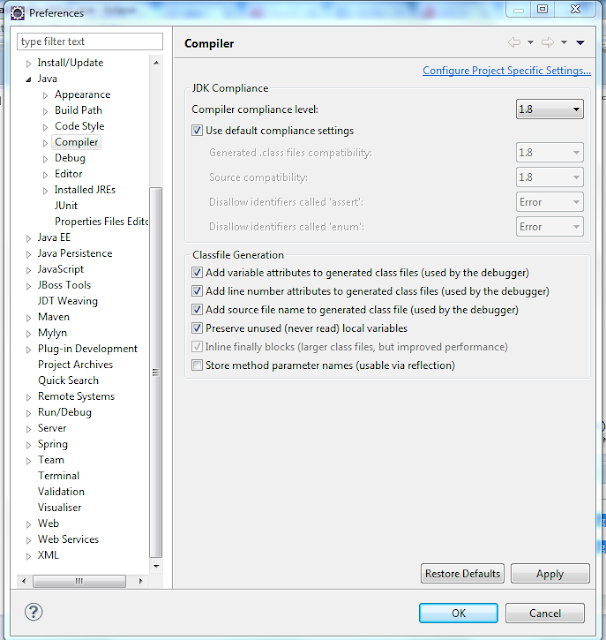Expand the Install/Update tree node

[28, 64]
